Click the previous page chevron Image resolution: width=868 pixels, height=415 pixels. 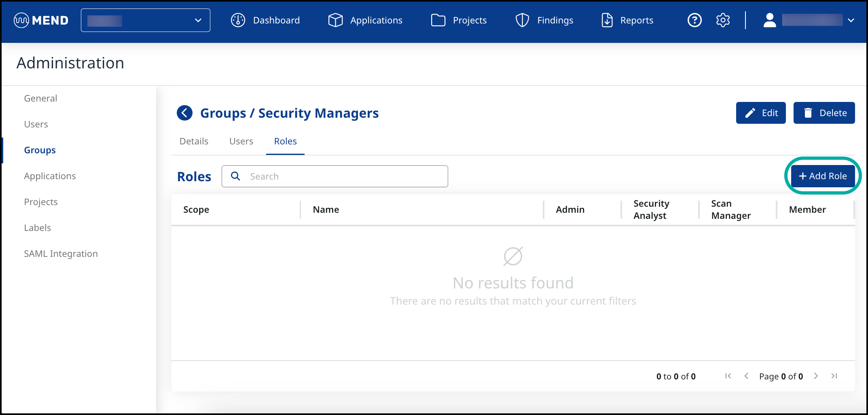pos(746,376)
